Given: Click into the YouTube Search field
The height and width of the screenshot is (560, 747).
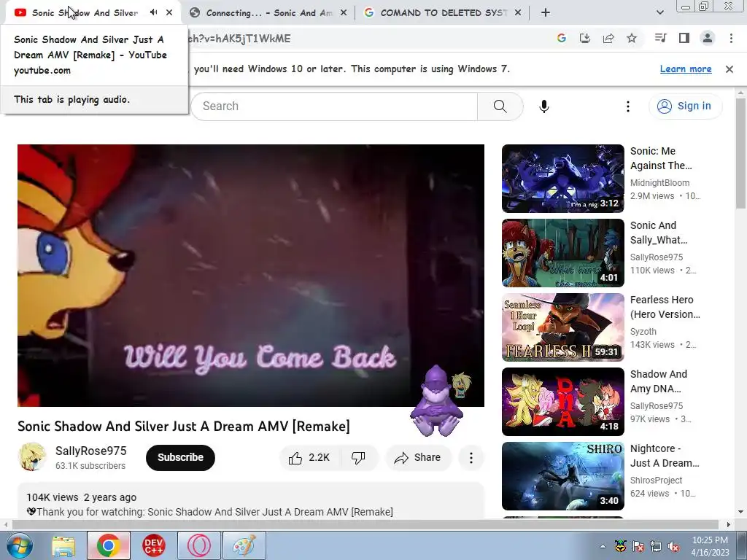Looking at the screenshot, I should click(334, 106).
